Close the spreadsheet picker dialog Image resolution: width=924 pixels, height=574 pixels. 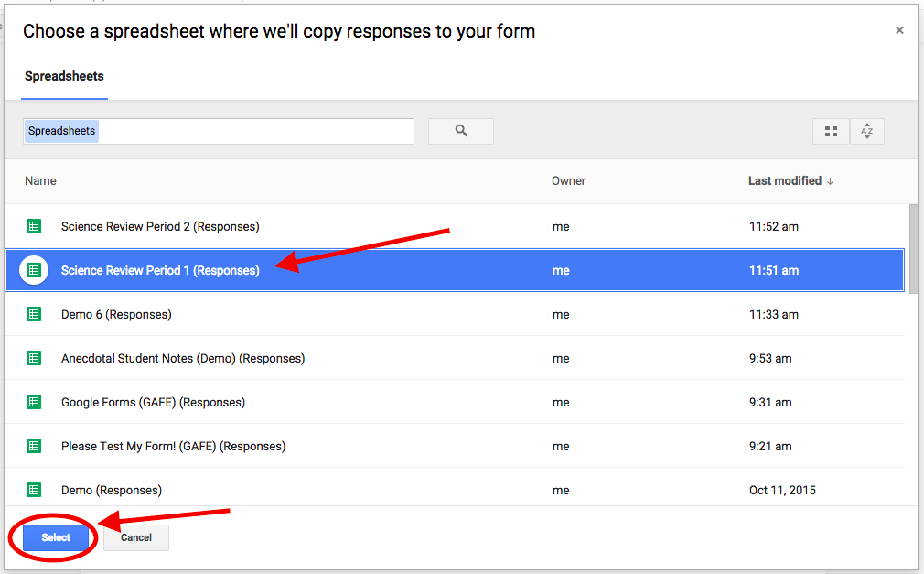(899, 30)
